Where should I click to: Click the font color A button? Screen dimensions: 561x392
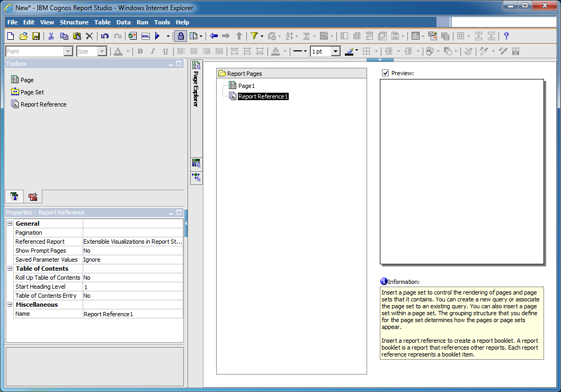point(118,51)
